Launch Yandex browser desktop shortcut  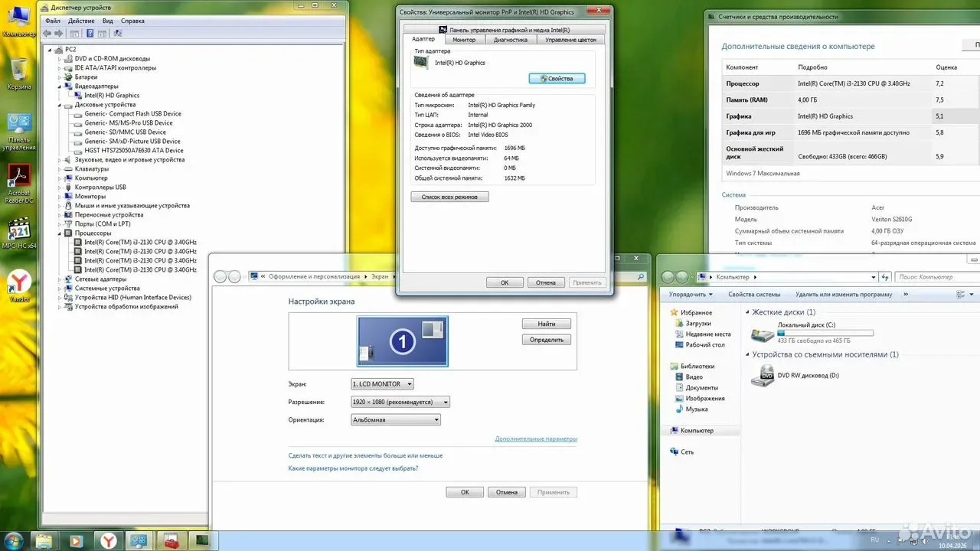pos(18,287)
